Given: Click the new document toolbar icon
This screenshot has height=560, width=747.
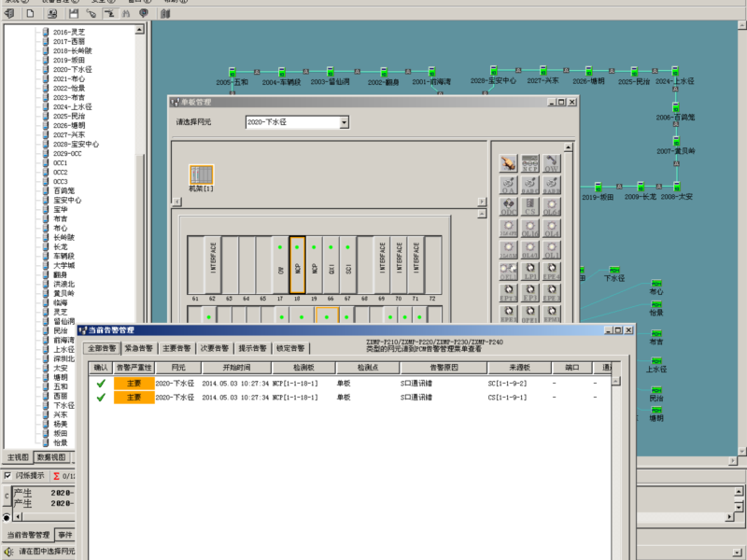Looking at the screenshot, I should coord(30,13).
